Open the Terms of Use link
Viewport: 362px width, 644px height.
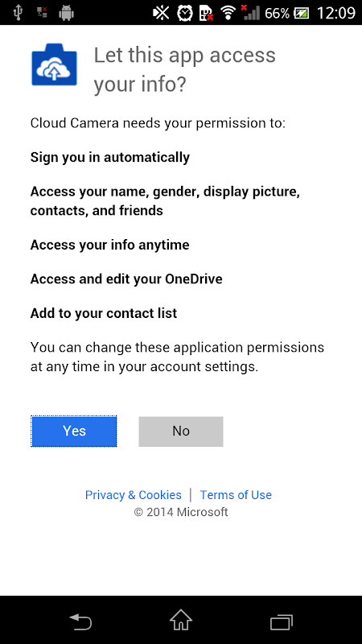click(x=236, y=495)
